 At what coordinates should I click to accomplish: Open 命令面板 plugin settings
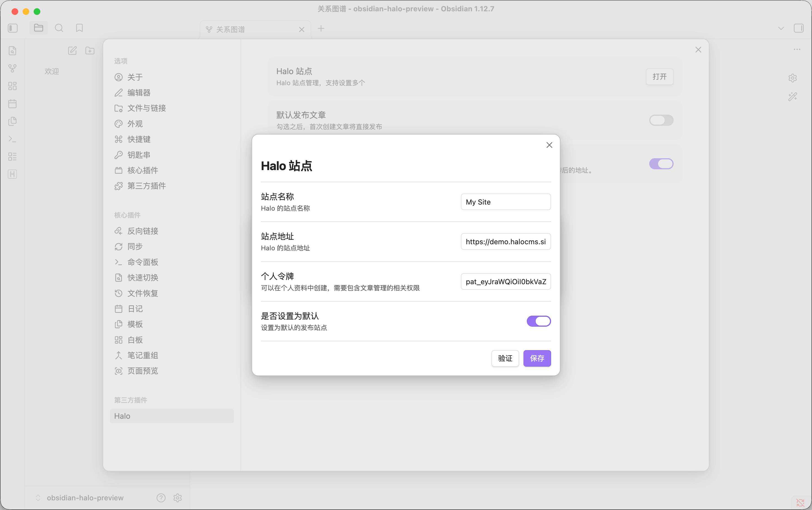172,262
